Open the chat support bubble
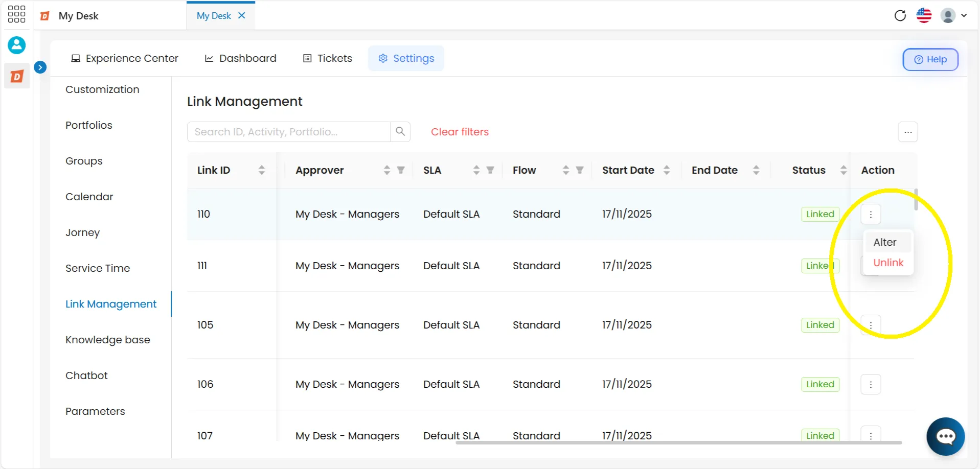Image resolution: width=980 pixels, height=469 pixels. (x=946, y=436)
